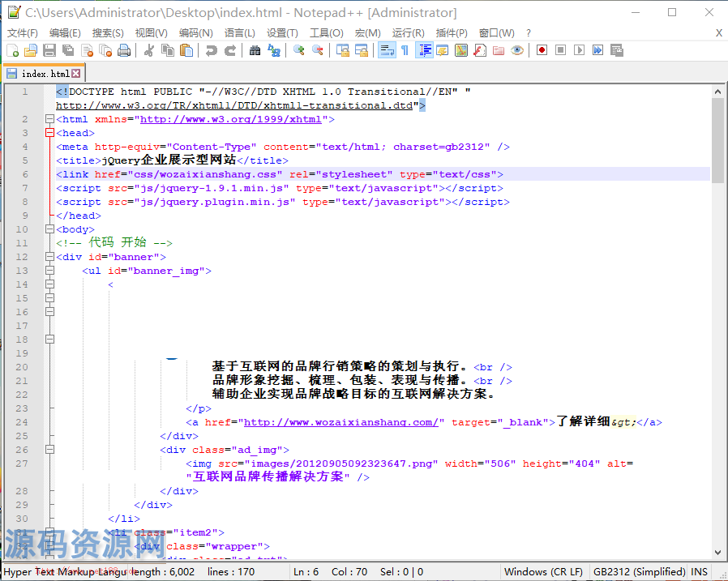Open the 编码(N) menu
The image size is (728, 581).
click(196, 33)
